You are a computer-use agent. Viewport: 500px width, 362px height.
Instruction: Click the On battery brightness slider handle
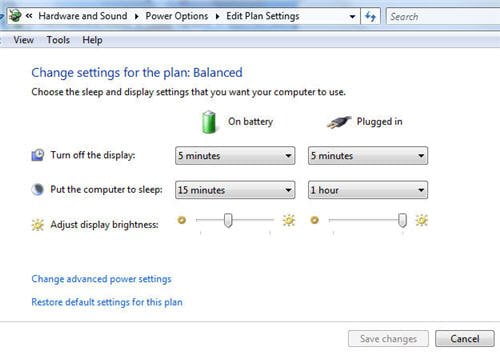pos(228,220)
